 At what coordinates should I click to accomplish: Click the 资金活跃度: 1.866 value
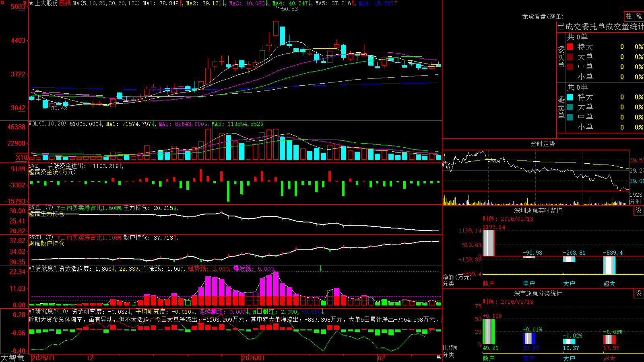click(x=85, y=268)
